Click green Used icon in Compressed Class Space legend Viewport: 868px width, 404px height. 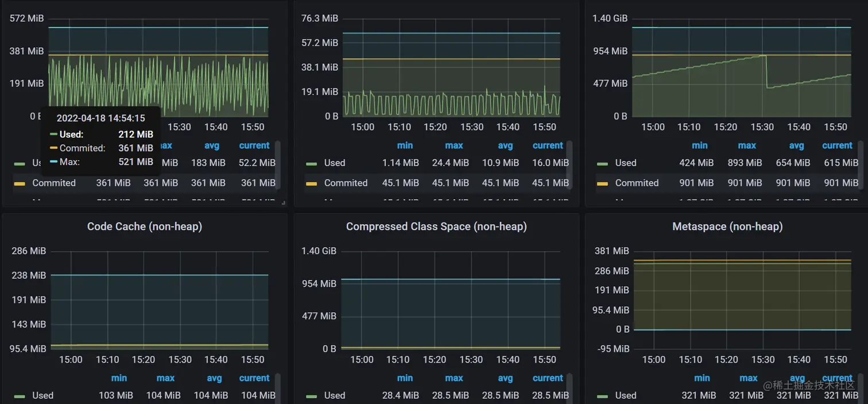pyautogui.click(x=311, y=396)
